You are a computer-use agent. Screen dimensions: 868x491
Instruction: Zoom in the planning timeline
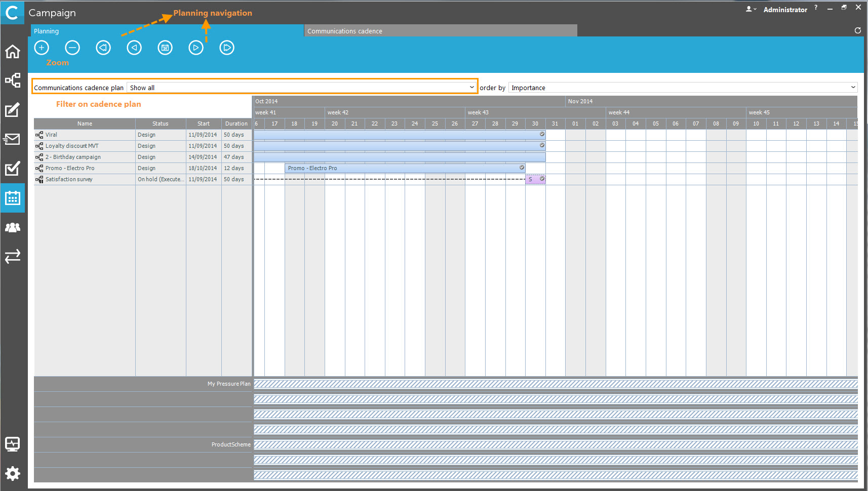[42, 48]
